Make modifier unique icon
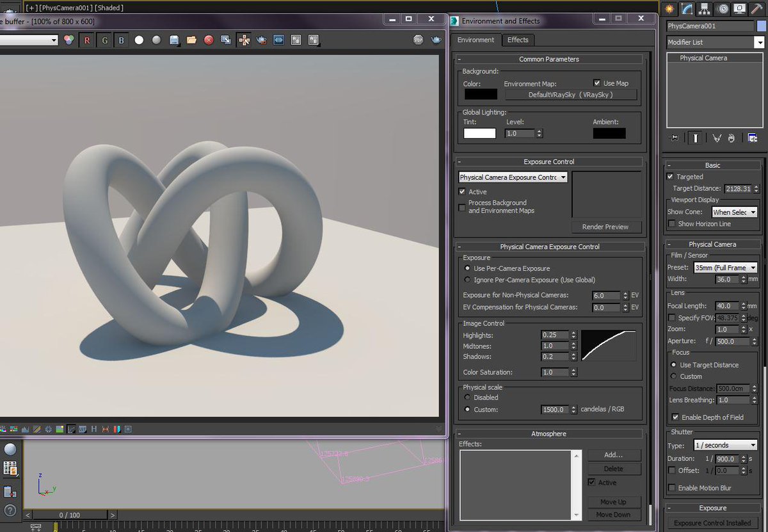Screen dimensions: 768x532 pos(717,138)
